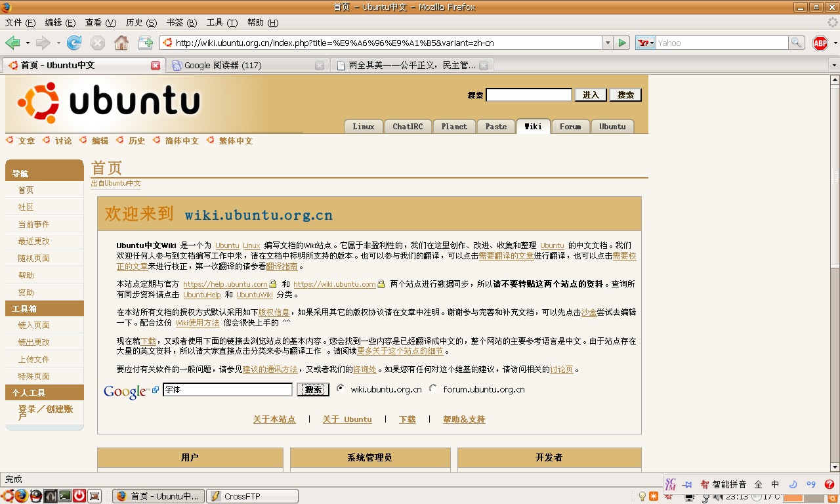840x504 pixels.
Task: Open the 书签 (B) bookmarks menu
Action: 182,22
